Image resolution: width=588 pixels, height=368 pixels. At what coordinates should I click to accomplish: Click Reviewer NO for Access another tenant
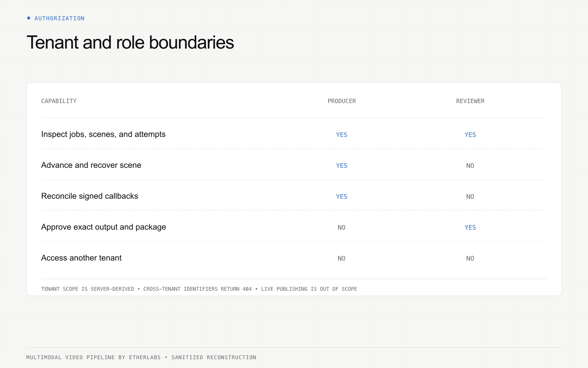(x=470, y=258)
